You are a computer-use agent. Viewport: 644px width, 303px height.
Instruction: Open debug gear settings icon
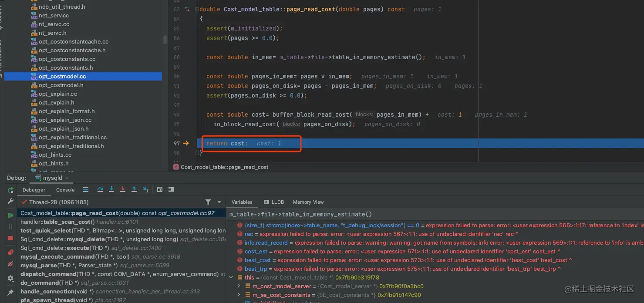point(10,278)
